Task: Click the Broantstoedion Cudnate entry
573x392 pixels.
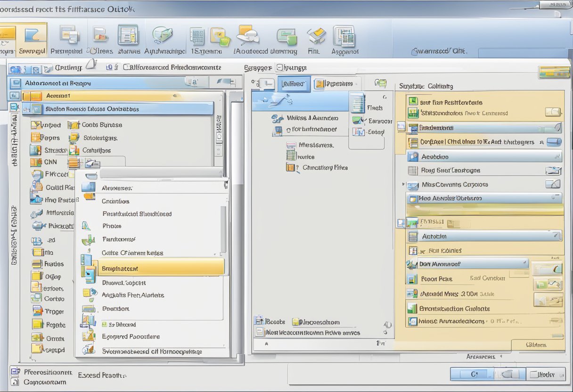Action: click(455, 309)
